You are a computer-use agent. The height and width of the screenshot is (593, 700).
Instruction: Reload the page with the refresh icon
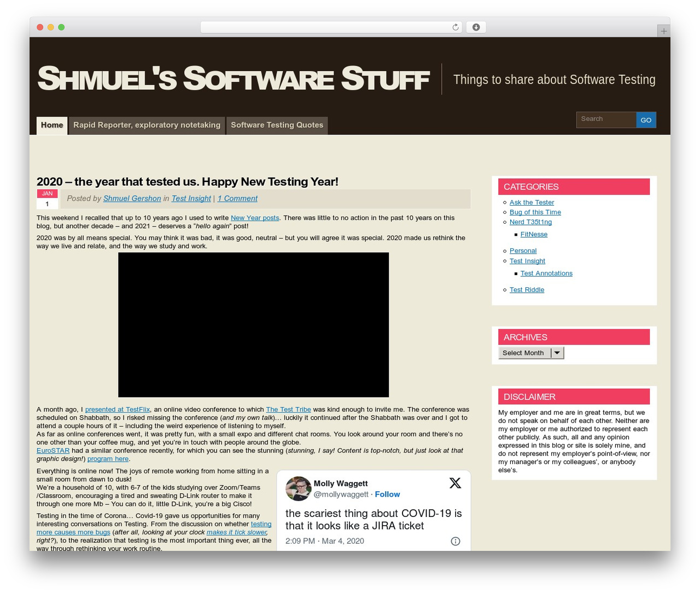point(456,27)
